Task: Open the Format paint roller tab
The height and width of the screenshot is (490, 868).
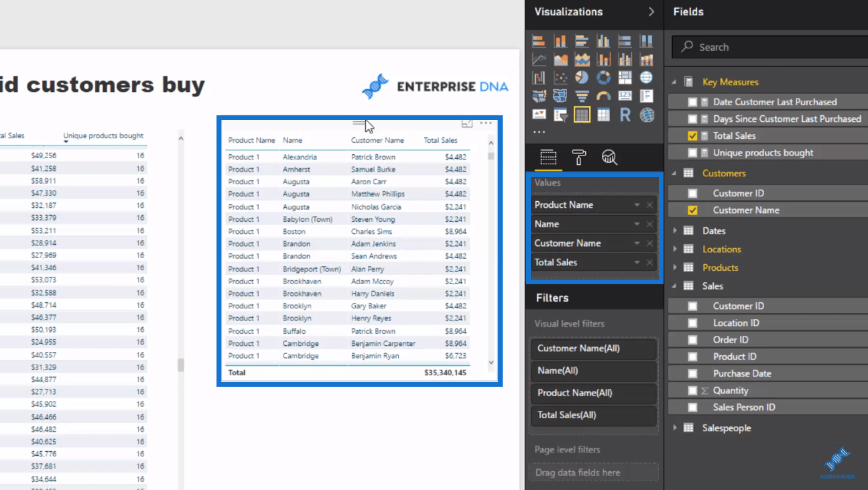Action: pos(578,158)
